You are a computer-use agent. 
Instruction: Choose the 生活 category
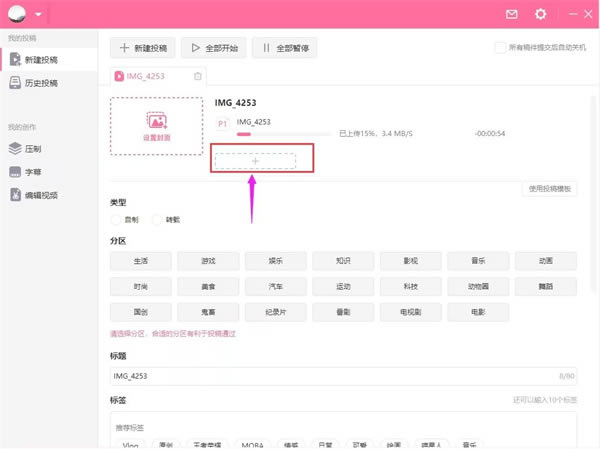click(141, 261)
